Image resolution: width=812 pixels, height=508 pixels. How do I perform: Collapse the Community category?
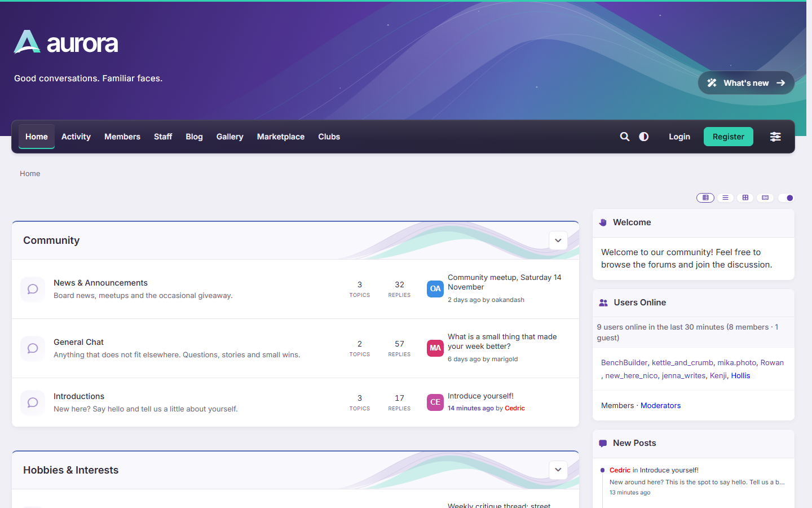(x=558, y=240)
